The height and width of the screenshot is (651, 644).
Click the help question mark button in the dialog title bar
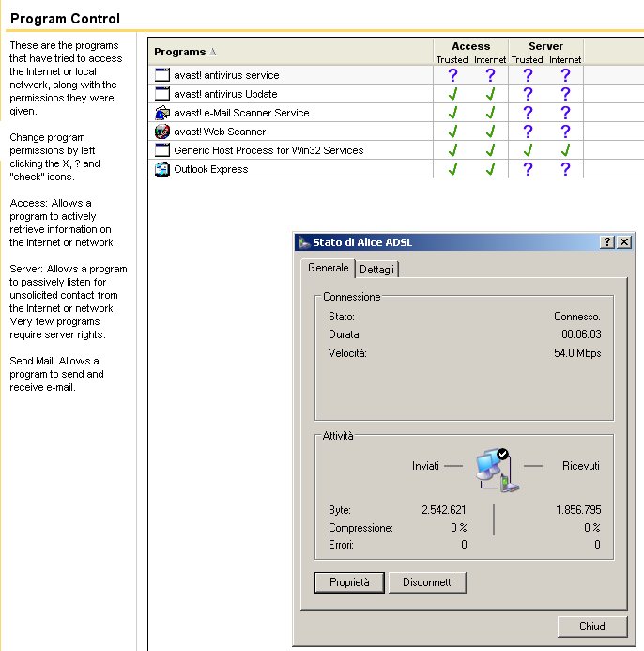point(607,242)
